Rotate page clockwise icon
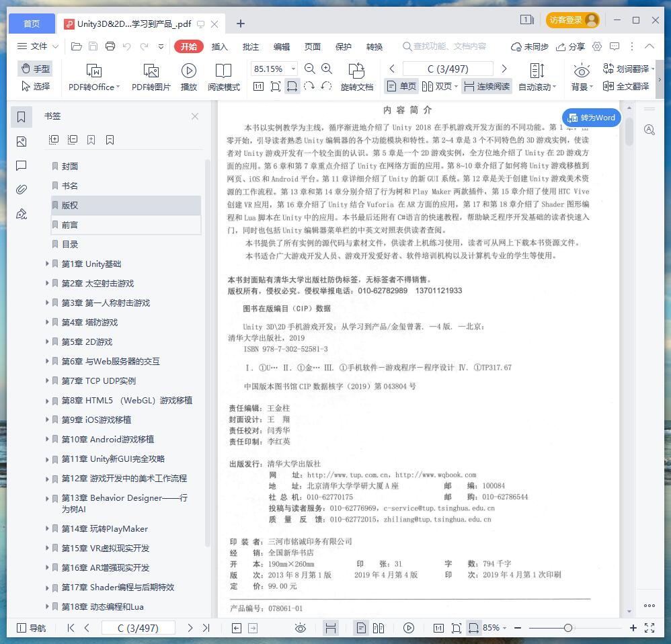 309,87
